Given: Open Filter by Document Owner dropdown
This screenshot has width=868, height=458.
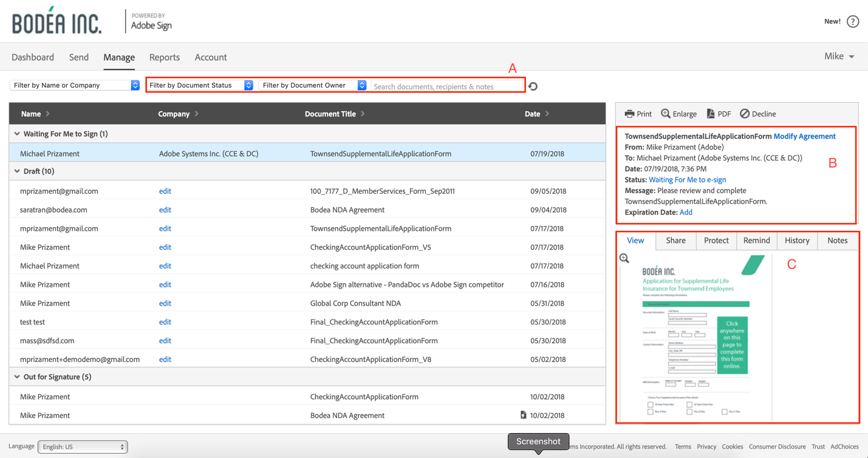Looking at the screenshot, I should click(313, 86).
